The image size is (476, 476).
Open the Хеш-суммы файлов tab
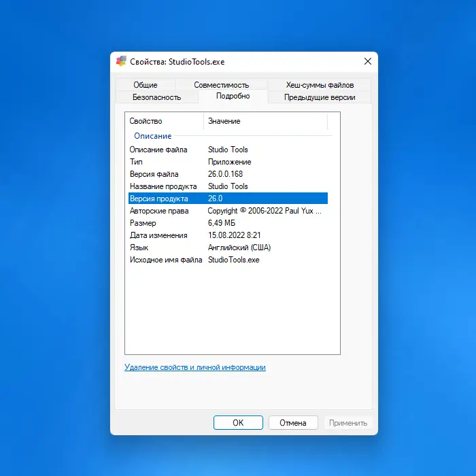pos(320,85)
